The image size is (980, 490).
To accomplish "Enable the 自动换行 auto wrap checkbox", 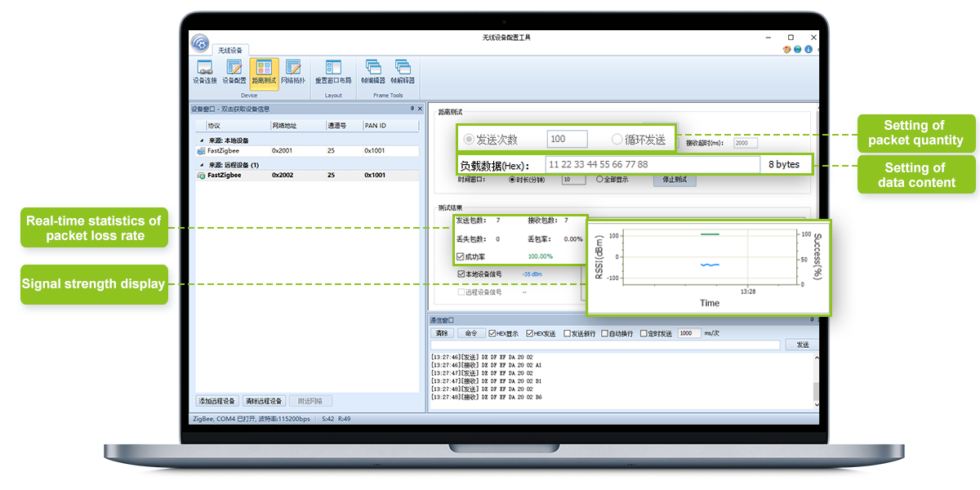I will coord(606,333).
